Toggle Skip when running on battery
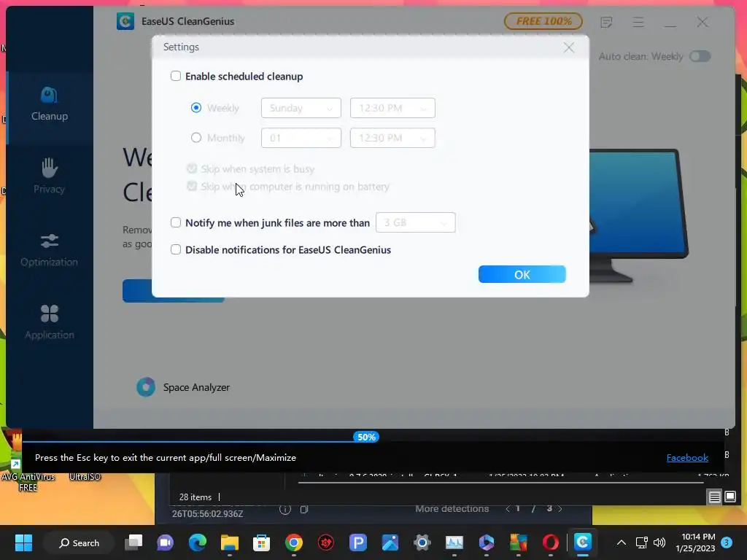The width and height of the screenshot is (747, 560). pyautogui.click(x=192, y=186)
